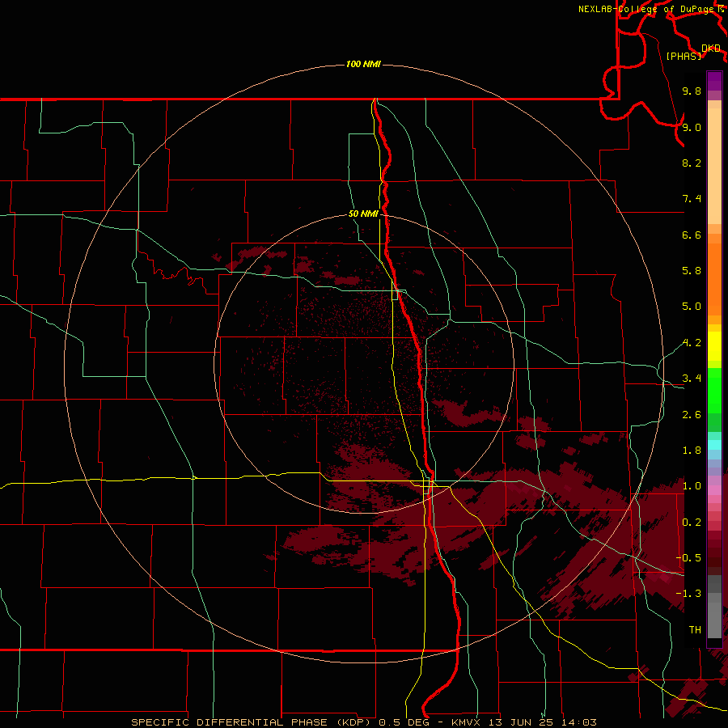Click the [PHAS] units label
728x728 pixels.
point(684,56)
